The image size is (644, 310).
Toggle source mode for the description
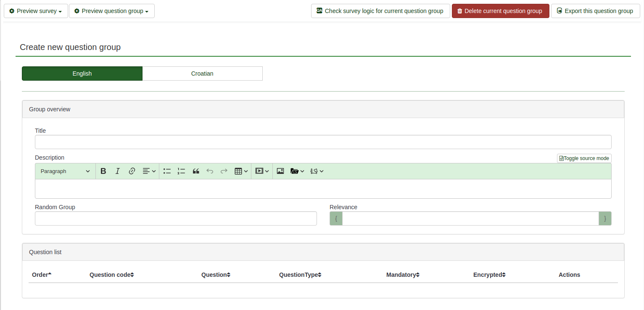pos(584,158)
